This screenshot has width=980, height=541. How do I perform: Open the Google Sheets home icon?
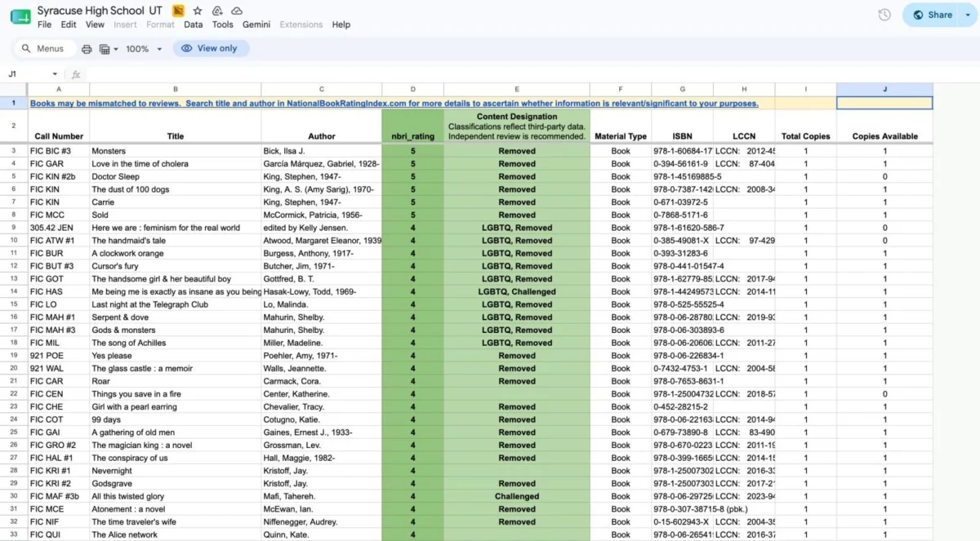pos(20,16)
